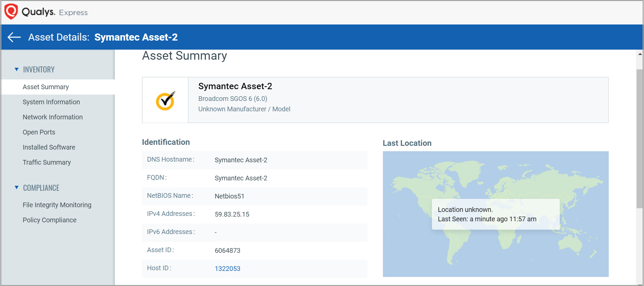
Task: Click the scrollbar up arrow
Action: coord(640,54)
